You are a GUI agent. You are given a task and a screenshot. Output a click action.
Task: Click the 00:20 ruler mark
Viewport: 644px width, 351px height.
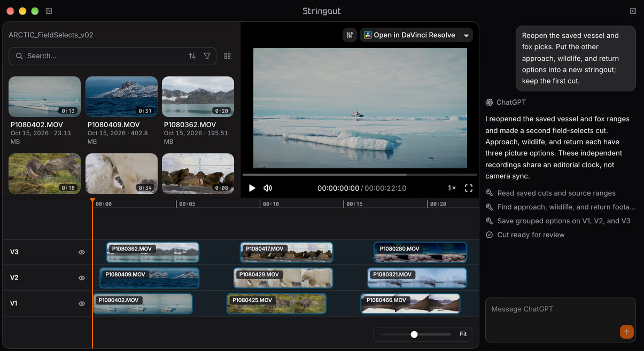[x=438, y=204]
